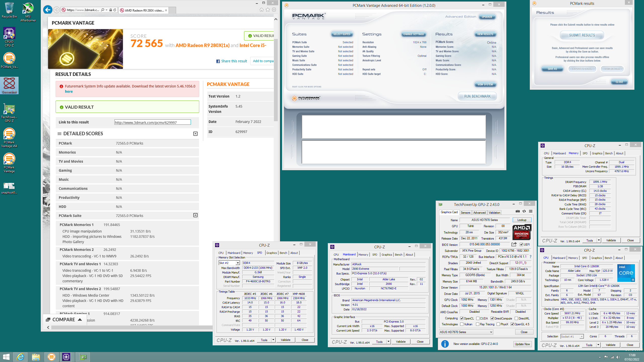Screen dimensions: 644x362
Task: Switch to Sensors tab in GPU-Z
Action: (465, 212)
